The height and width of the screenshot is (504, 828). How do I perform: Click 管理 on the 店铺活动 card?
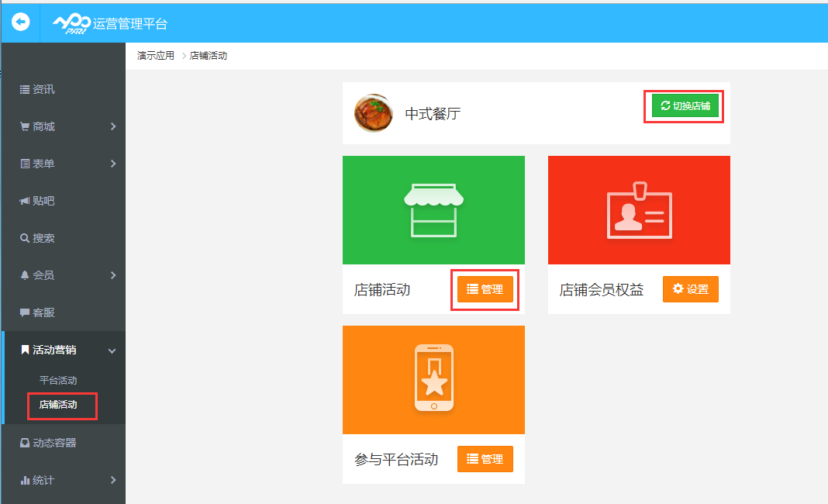[x=485, y=289]
